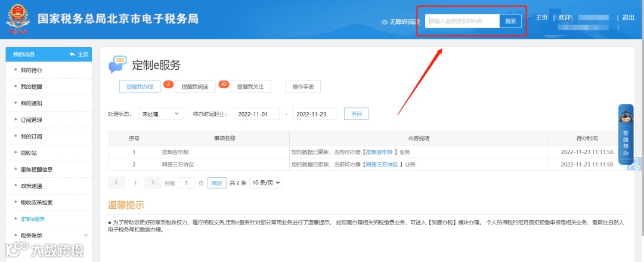
Task: Click the 定制e服务 chat bubble icon
Action: pyautogui.click(x=117, y=64)
